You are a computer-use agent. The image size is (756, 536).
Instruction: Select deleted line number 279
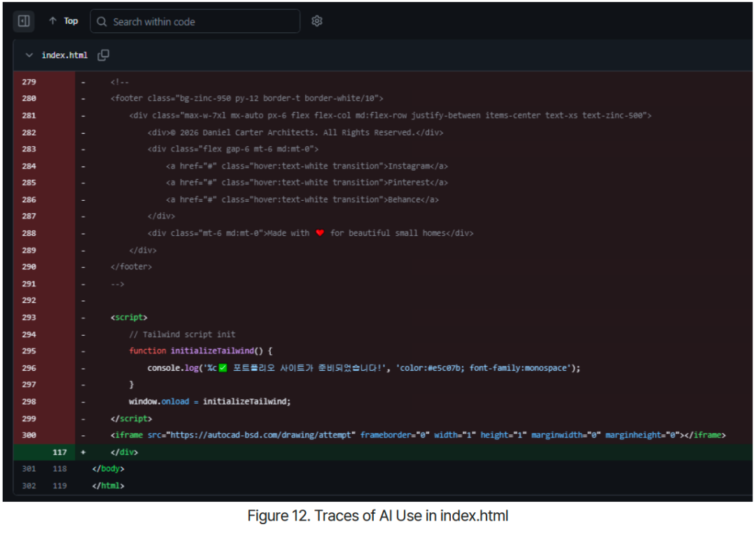tap(29, 82)
